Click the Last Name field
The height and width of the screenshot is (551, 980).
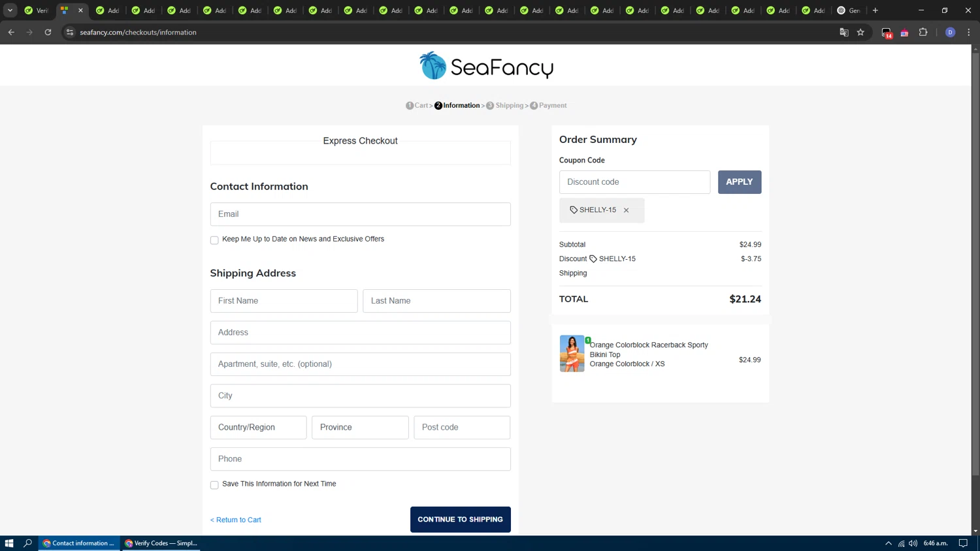(436, 301)
